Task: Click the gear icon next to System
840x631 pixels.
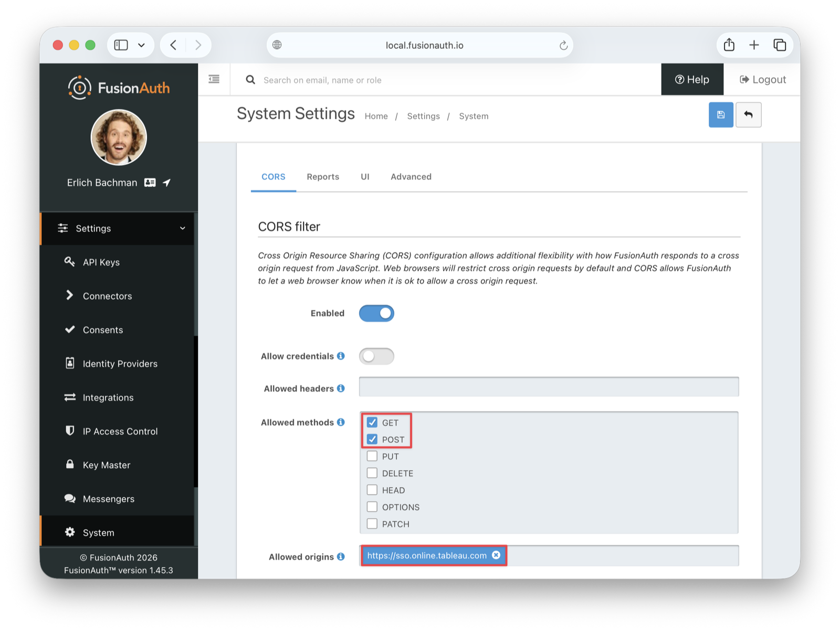Action: (70, 532)
